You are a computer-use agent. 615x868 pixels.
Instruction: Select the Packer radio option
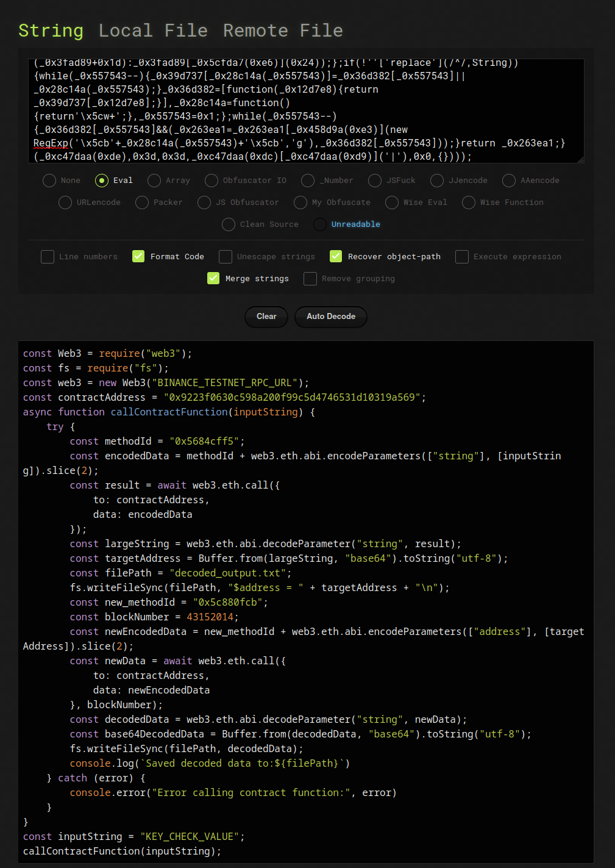point(142,203)
